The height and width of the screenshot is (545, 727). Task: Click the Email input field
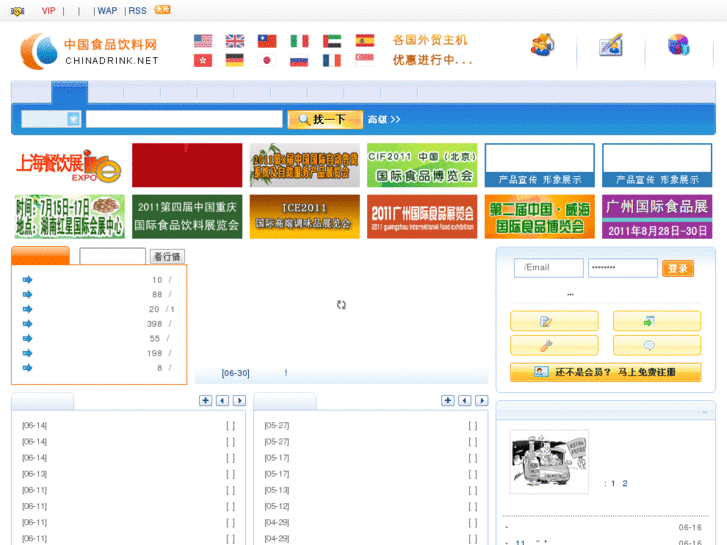(x=548, y=268)
